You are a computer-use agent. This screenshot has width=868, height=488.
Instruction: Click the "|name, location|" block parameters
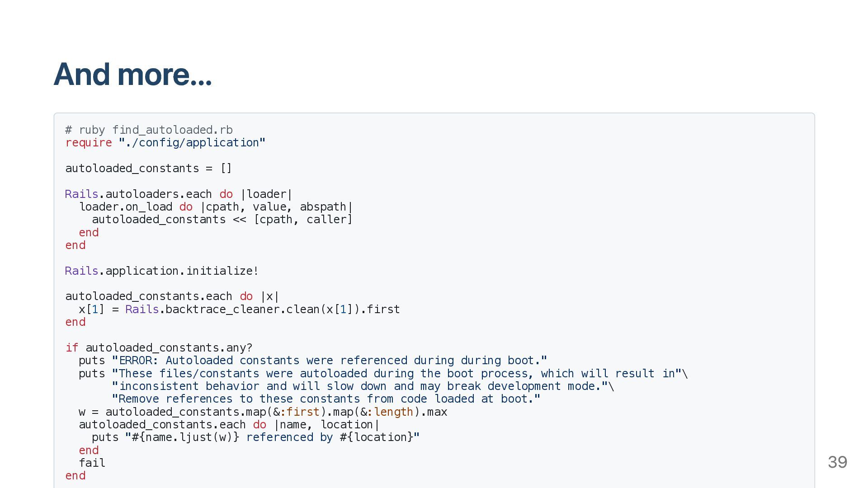327,425
